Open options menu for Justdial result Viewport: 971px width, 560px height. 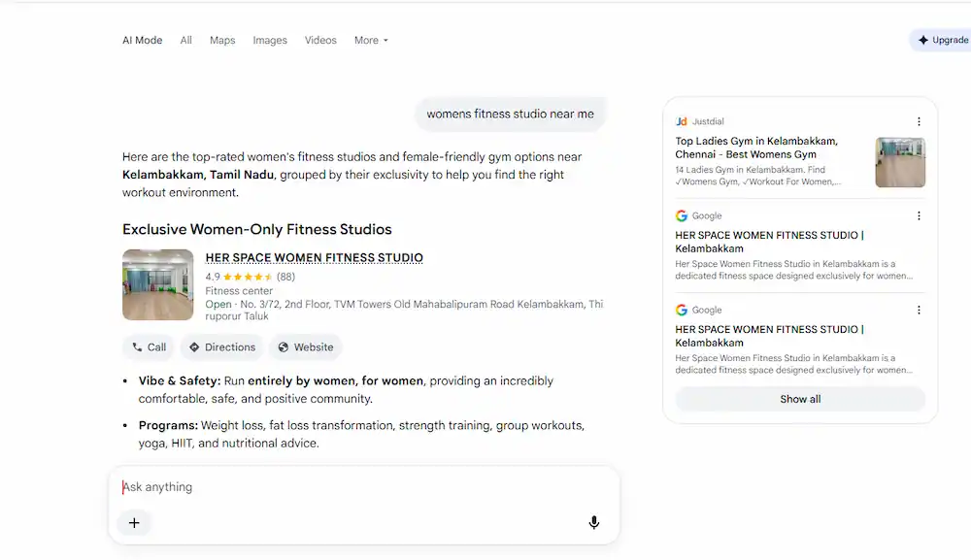tap(919, 121)
